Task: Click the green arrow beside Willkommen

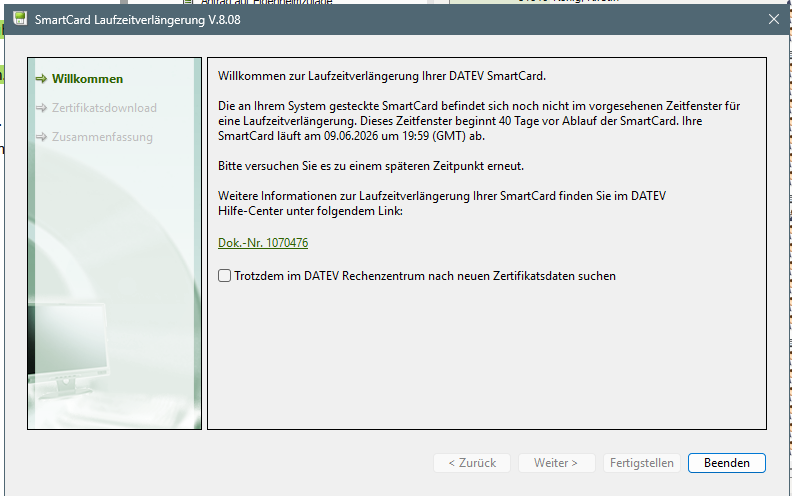Action: coord(41,79)
